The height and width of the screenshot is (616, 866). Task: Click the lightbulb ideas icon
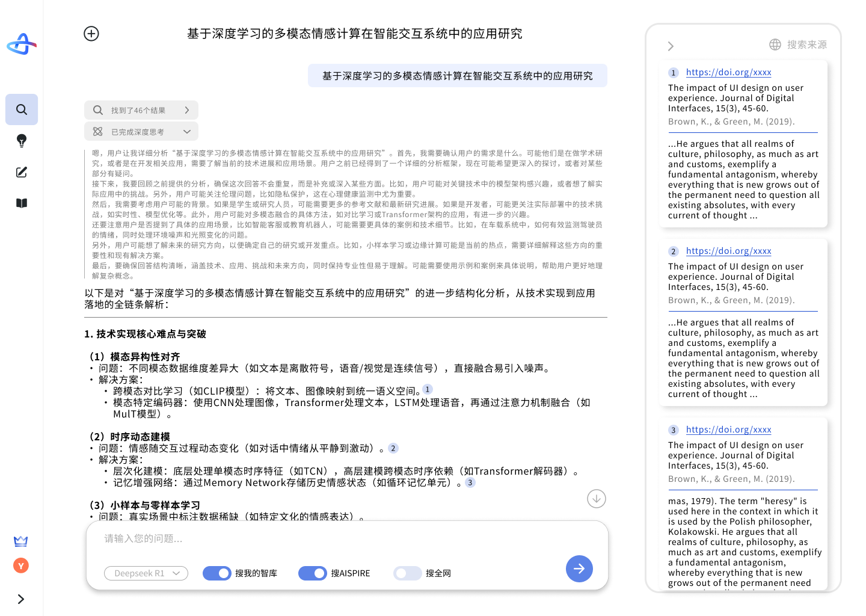(x=22, y=141)
